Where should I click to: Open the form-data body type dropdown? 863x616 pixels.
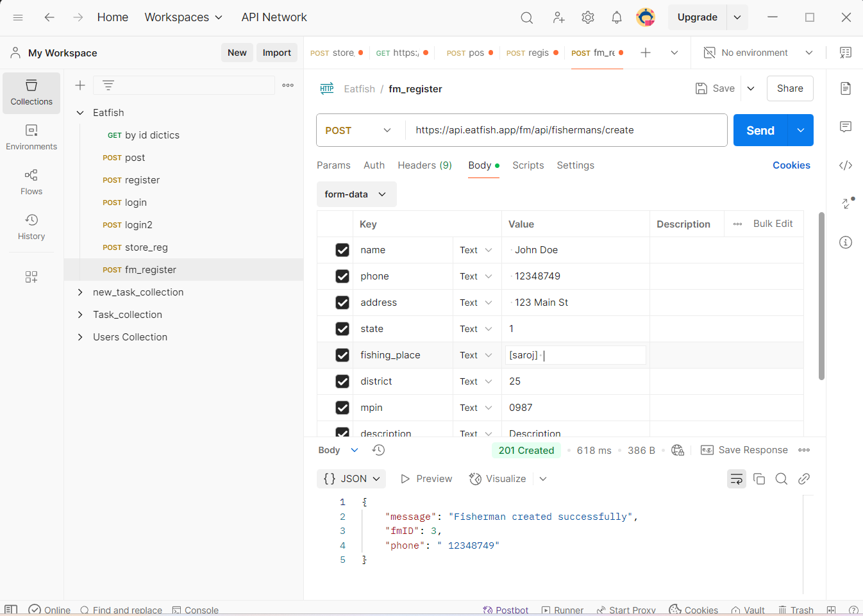coord(356,194)
